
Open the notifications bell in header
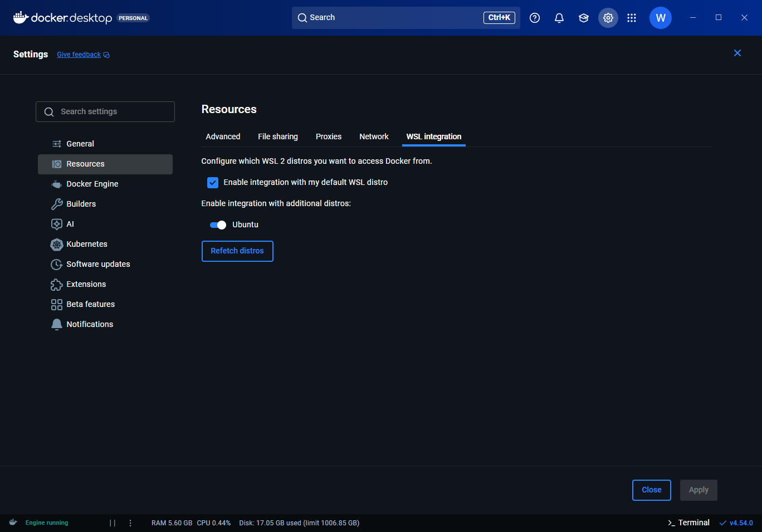click(x=559, y=18)
